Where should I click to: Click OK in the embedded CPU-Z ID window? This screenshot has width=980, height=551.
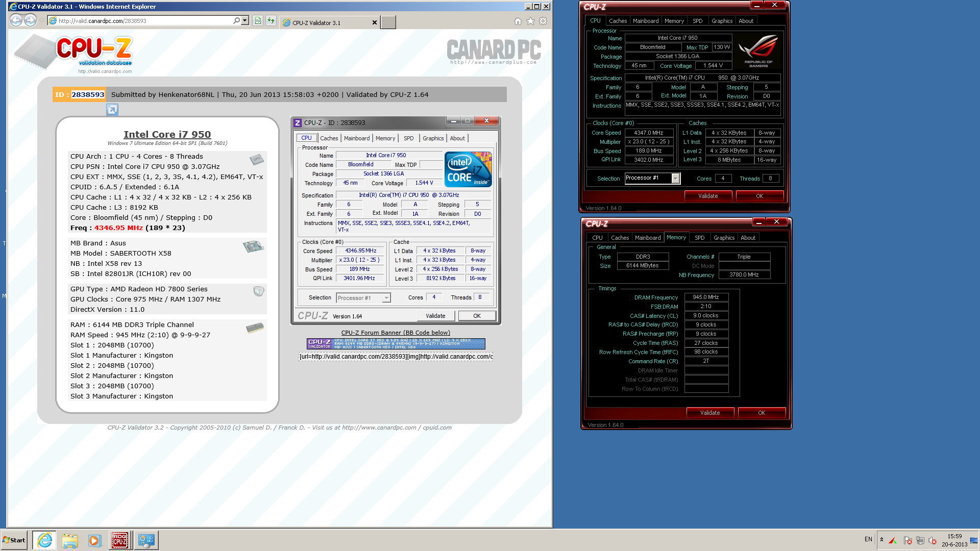coord(477,316)
